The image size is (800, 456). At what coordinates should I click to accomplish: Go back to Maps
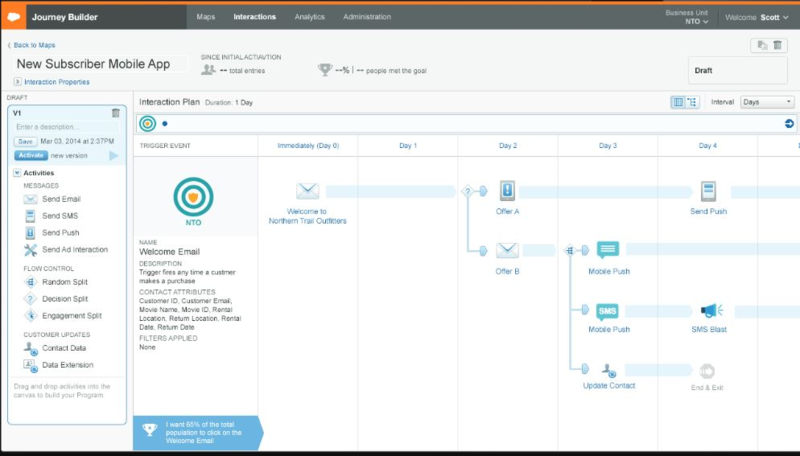coord(31,45)
